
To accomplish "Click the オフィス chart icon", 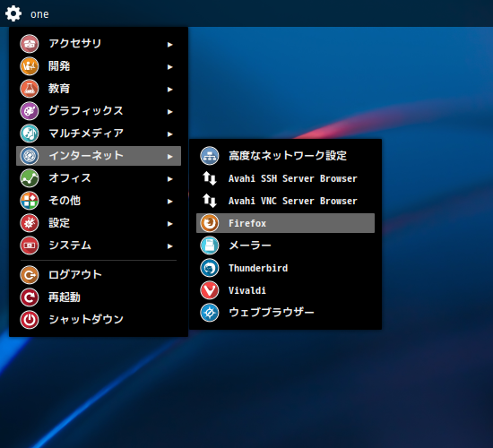I will coord(30,178).
